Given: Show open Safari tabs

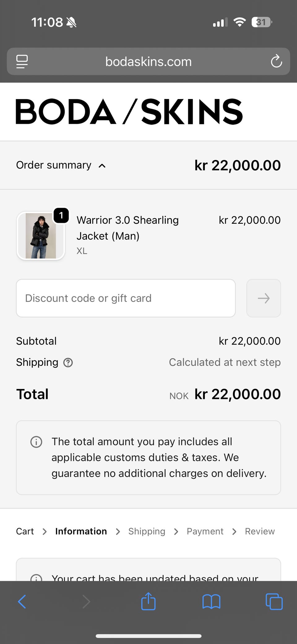Looking at the screenshot, I should click(x=274, y=602).
